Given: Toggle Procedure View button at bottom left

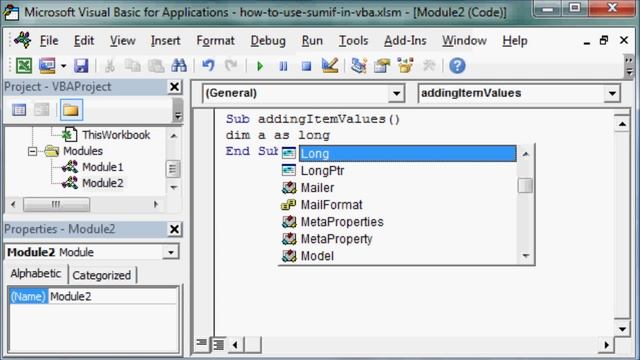Looking at the screenshot, I should [202, 344].
